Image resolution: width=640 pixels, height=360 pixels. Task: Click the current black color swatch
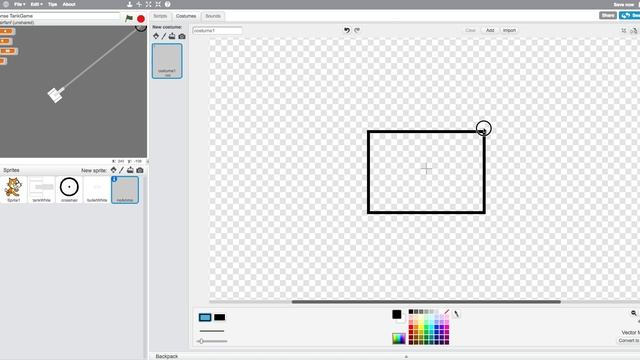397,314
